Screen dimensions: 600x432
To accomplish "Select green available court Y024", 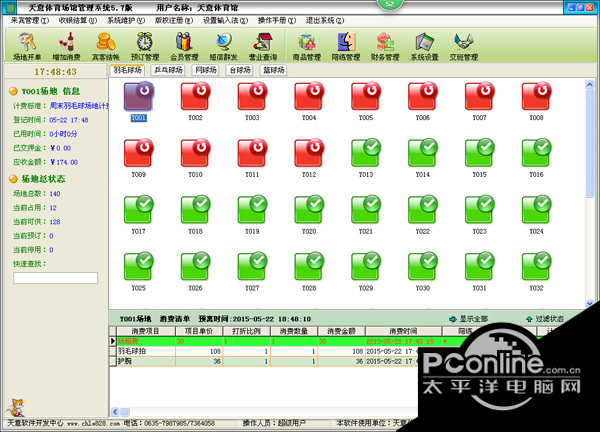I will [x=536, y=215].
